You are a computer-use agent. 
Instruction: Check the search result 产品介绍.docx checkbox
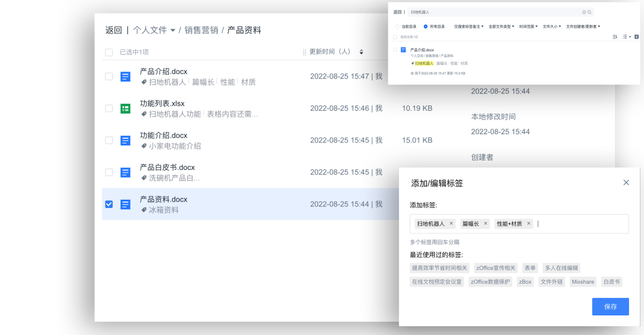coord(395,49)
